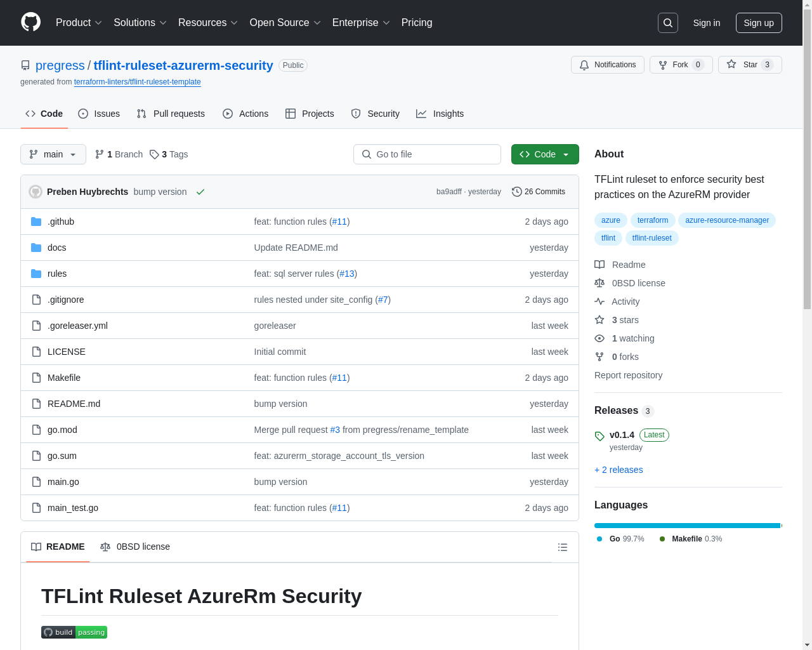Click the terraform topic tag
Image resolution: width=812 pixels, height=650 pixels.
(653, 220)
